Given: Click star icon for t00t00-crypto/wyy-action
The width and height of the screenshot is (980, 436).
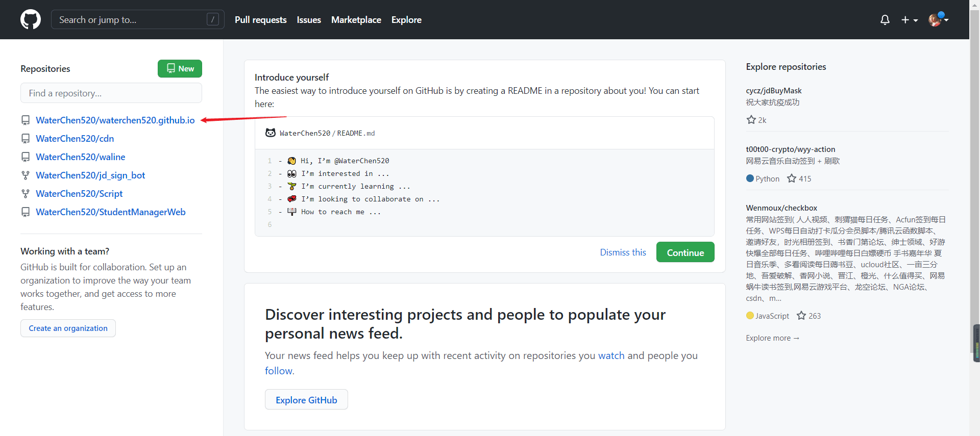Looking at the screenshot, I should pyautogui.click(x=792, y=178).
